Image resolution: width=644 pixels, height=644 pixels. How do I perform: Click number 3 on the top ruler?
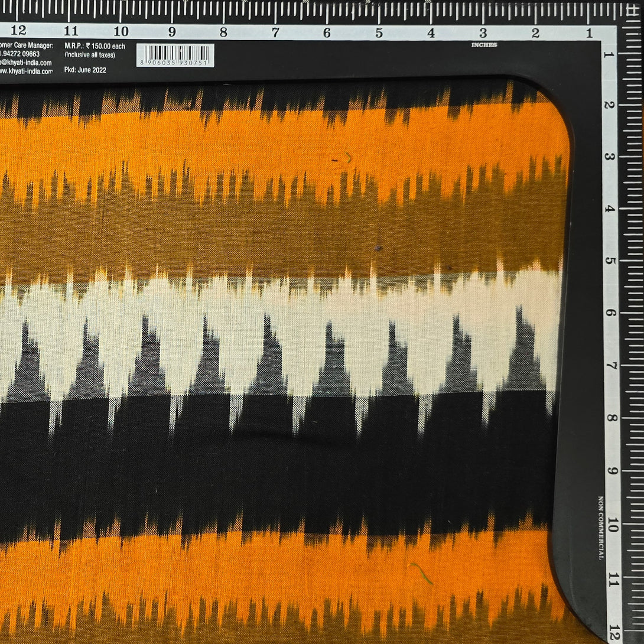pos(483,33)
